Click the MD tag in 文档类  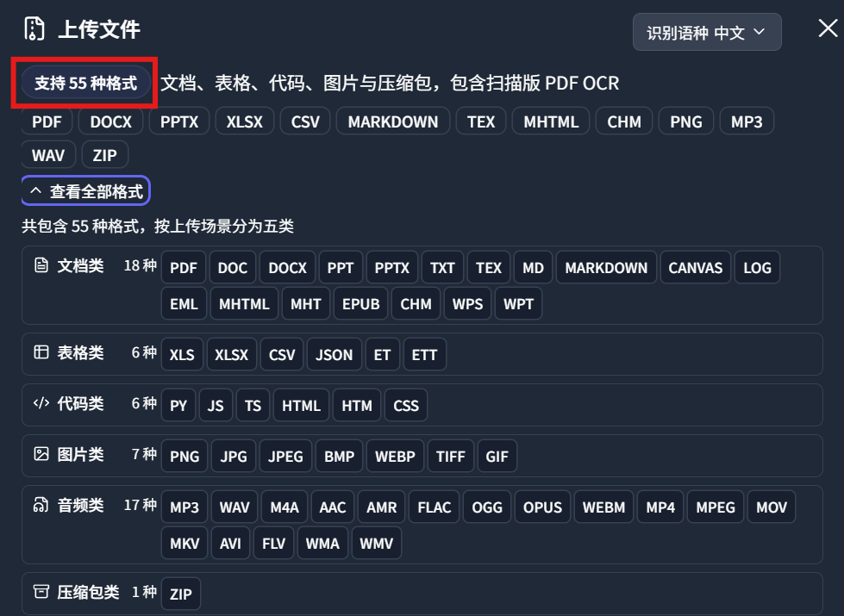click(x=533, y=267)
